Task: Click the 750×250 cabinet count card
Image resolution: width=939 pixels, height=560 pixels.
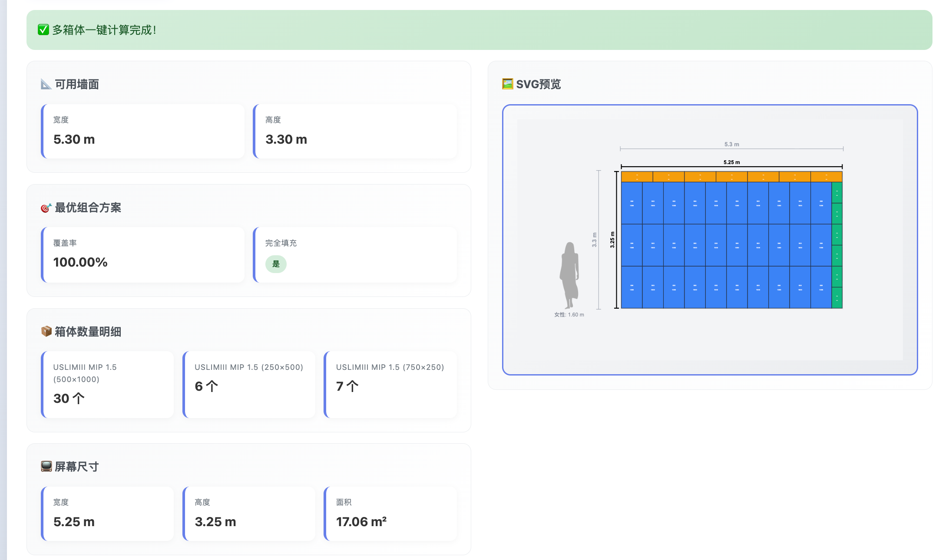Action: click(x=390, y=384)
